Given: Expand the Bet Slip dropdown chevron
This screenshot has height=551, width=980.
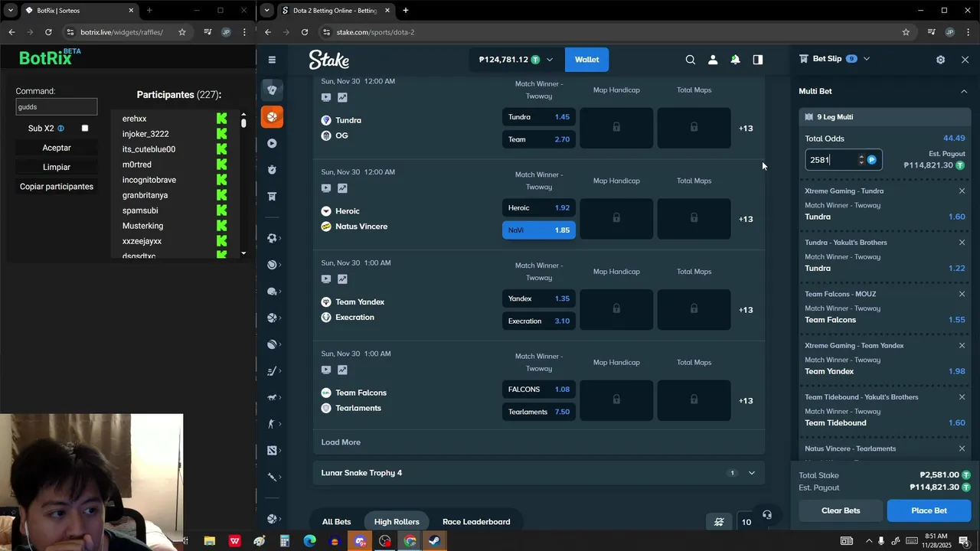Looking at the screenshot, I should (867, 59).
